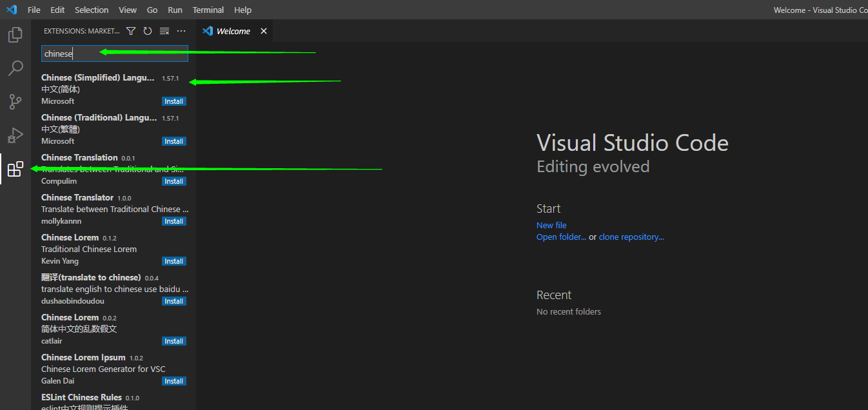
Task: Click the filter extensions funnel icon
Action: (131, 31)
